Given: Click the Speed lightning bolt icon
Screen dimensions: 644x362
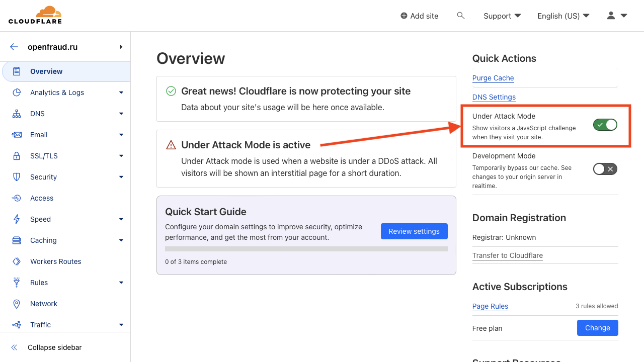Looking at the screenshot, I should pyautogui.click(x=17, y=219).
